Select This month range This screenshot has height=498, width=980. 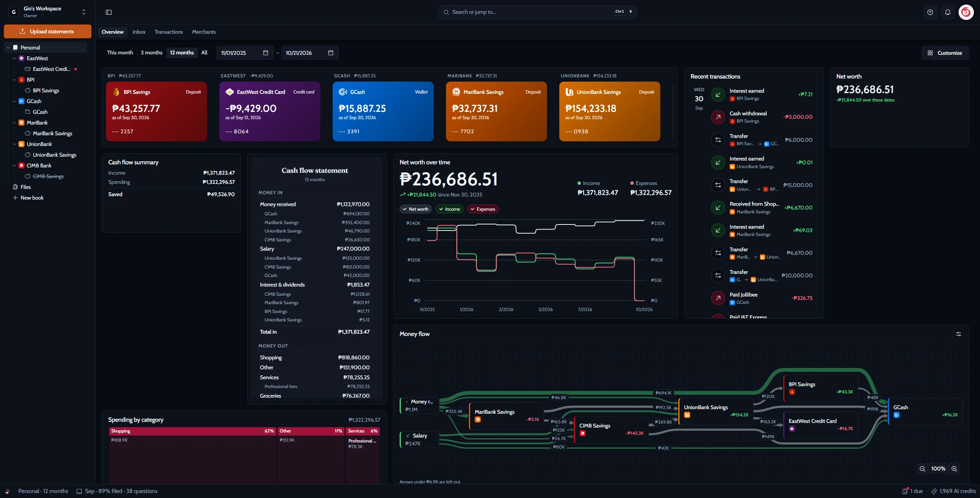pos(120,53)
